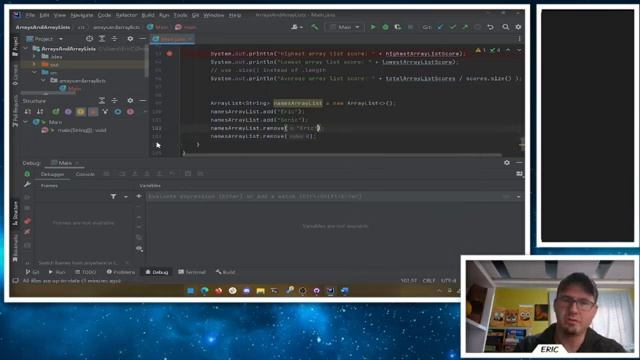640x360 pixels.
Task: Open Project panel options gear
Action: point(130,39)
